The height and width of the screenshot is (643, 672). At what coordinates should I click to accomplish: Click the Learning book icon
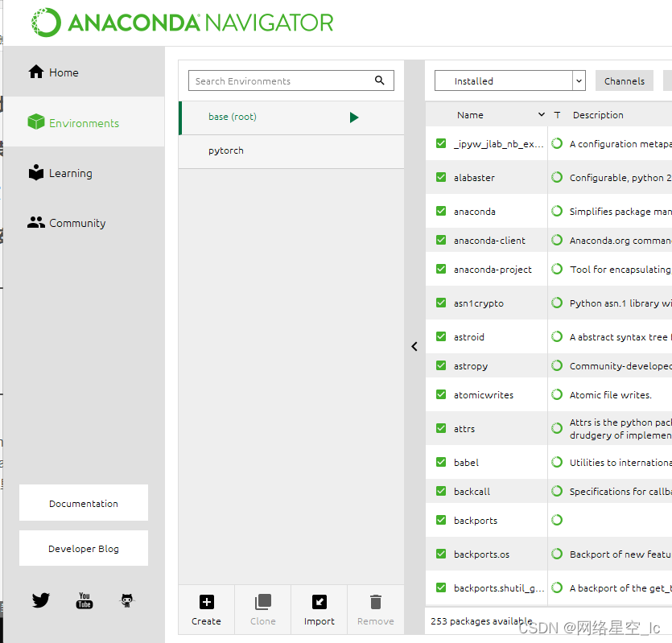coord(36,172)
